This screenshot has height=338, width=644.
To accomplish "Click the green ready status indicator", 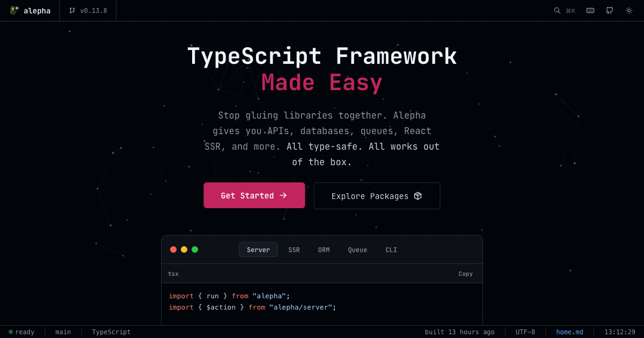I will pos(11,332).
